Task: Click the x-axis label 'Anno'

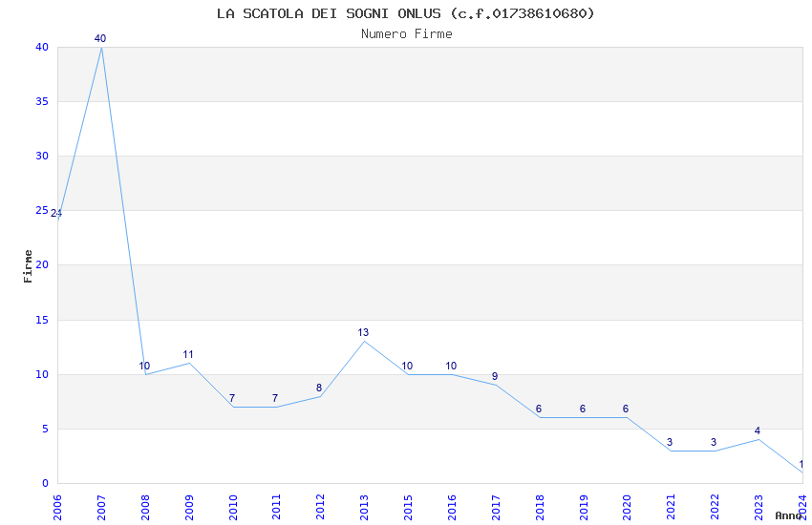Action: coord(788,515)
